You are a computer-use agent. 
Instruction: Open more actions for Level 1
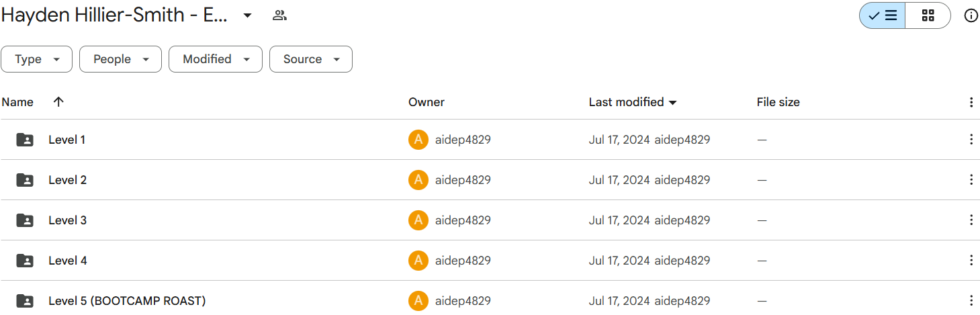[x=971, y=140]
